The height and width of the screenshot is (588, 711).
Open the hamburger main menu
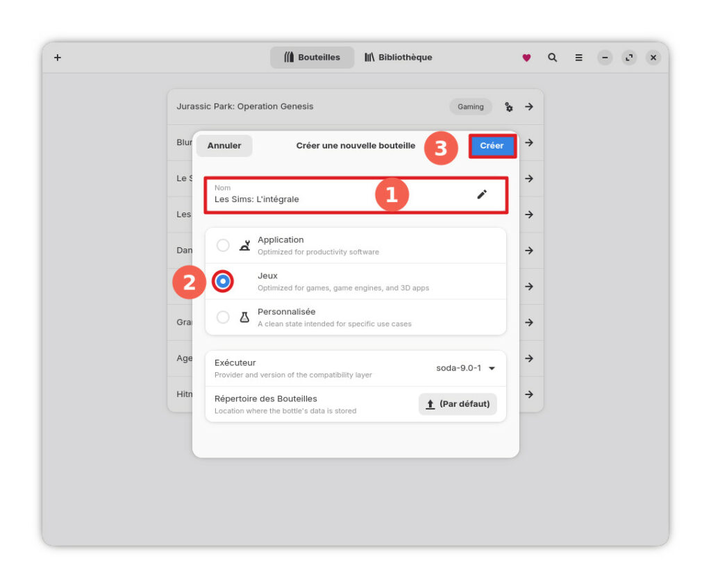[578, 58]
